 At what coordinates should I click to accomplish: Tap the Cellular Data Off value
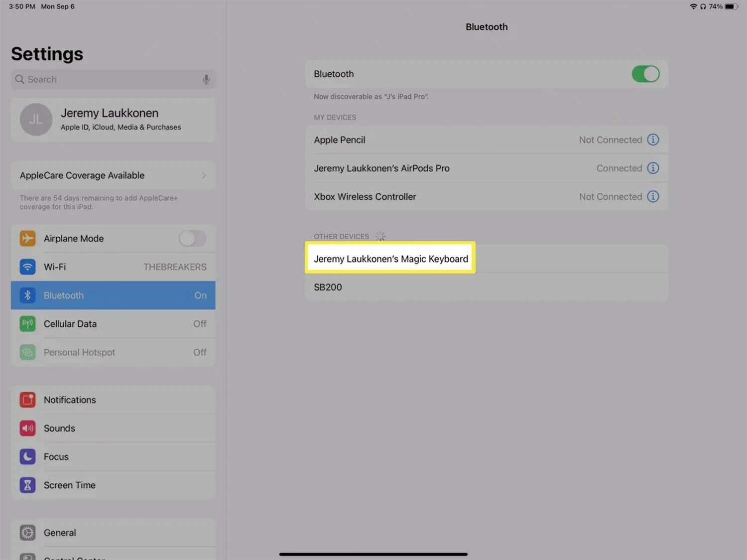pyautogui.click(x=200, y=324)
